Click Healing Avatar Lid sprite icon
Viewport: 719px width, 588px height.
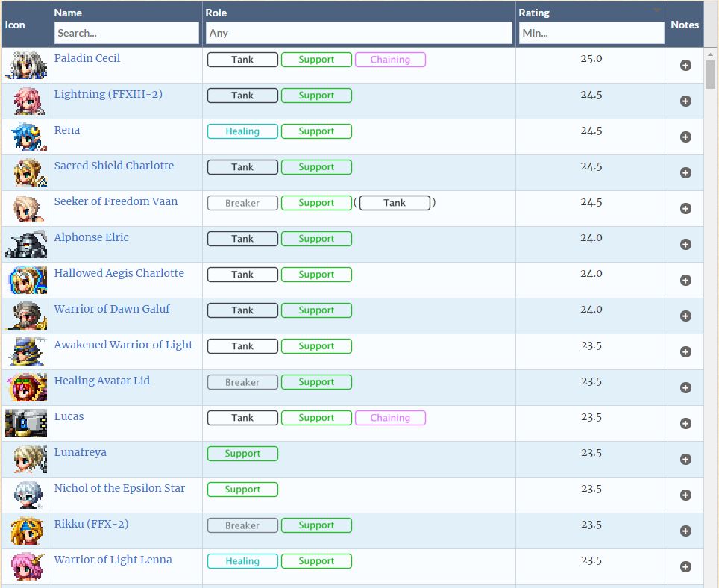(x=28, y=387)
